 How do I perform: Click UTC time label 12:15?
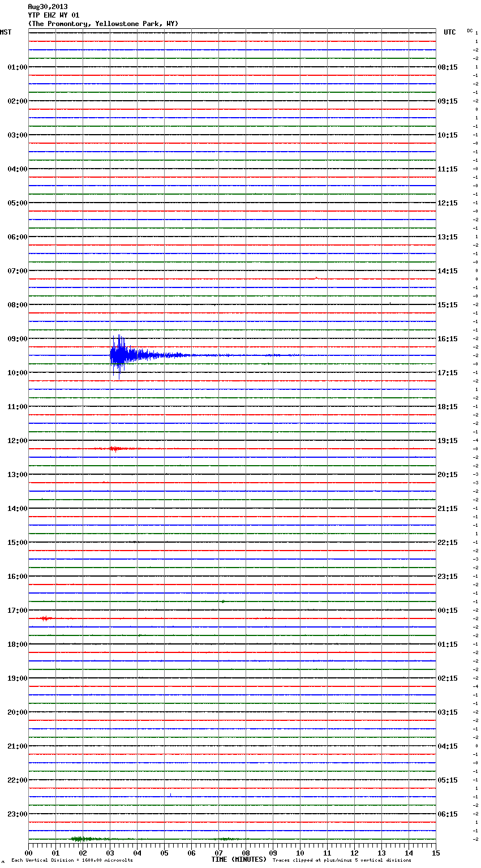[448, 203]
